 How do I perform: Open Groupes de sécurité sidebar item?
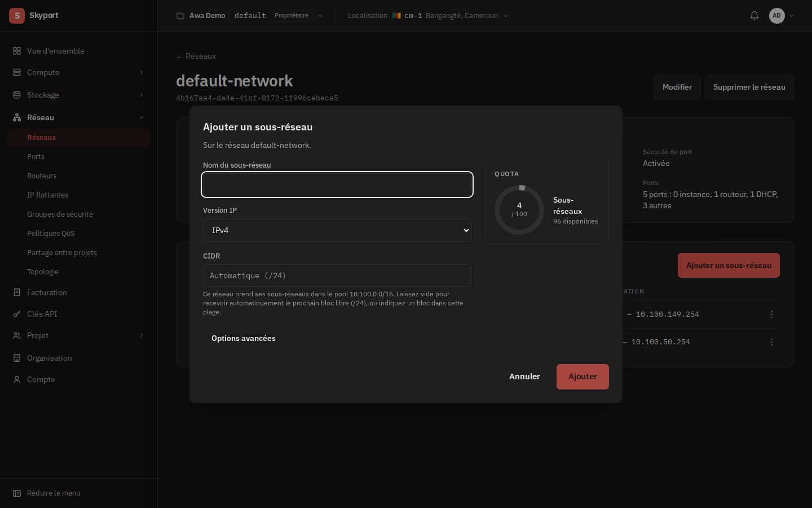pyautogui.click(x=60, y=214)
